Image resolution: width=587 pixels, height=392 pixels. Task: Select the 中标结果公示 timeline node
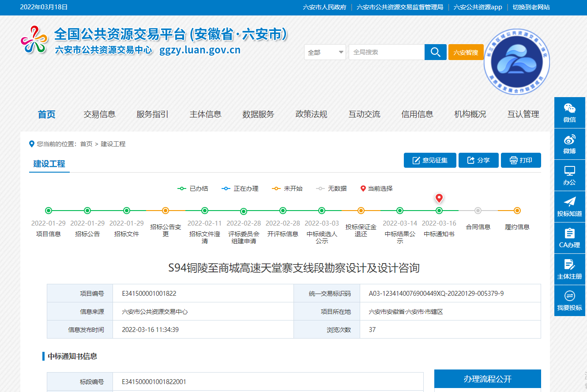pyautogui.click(x=400, y=211)
